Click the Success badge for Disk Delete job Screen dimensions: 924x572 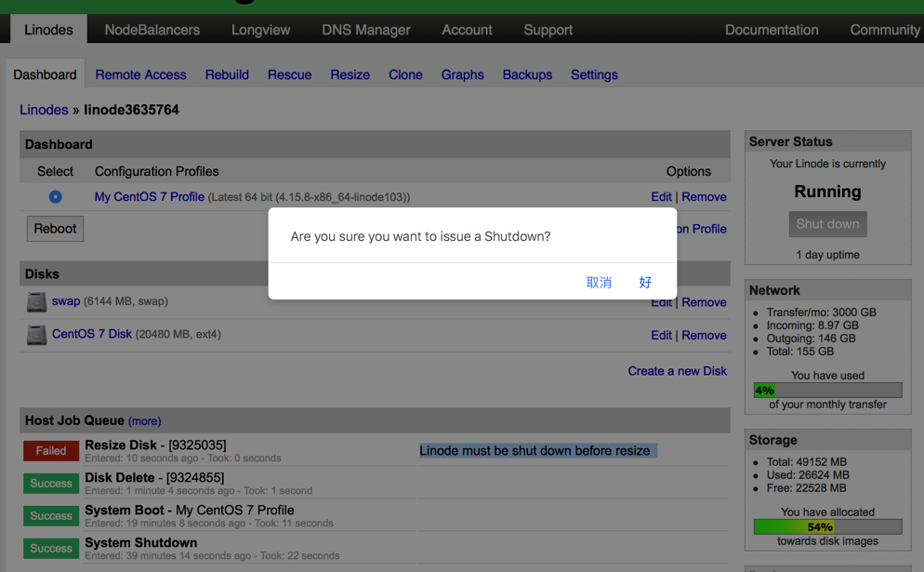51,483
